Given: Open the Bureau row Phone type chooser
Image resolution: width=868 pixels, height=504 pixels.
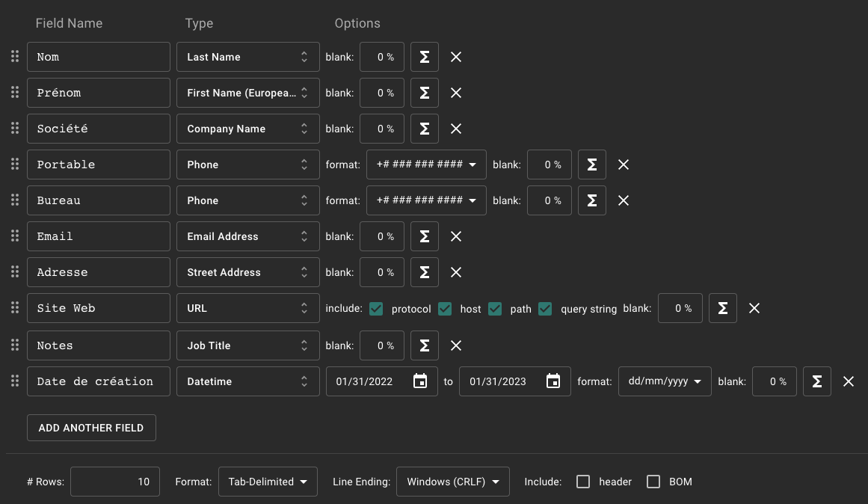Looking at the screenshot, I should (x=248, y=200).
